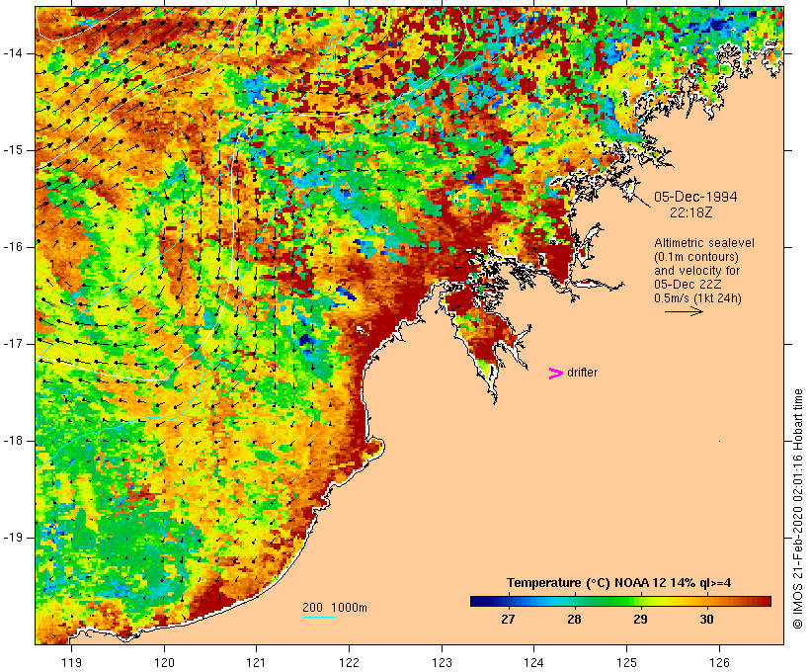Click the temperature color bar at 27
The height and width of the screenshot is (672, 810).
tap(509, 601)
